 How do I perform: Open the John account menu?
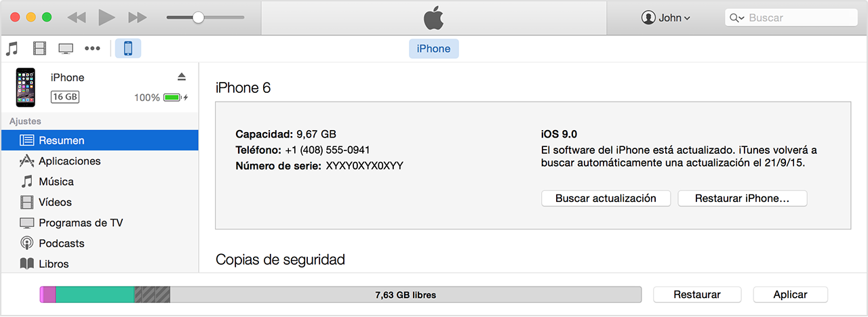[666, 18]
